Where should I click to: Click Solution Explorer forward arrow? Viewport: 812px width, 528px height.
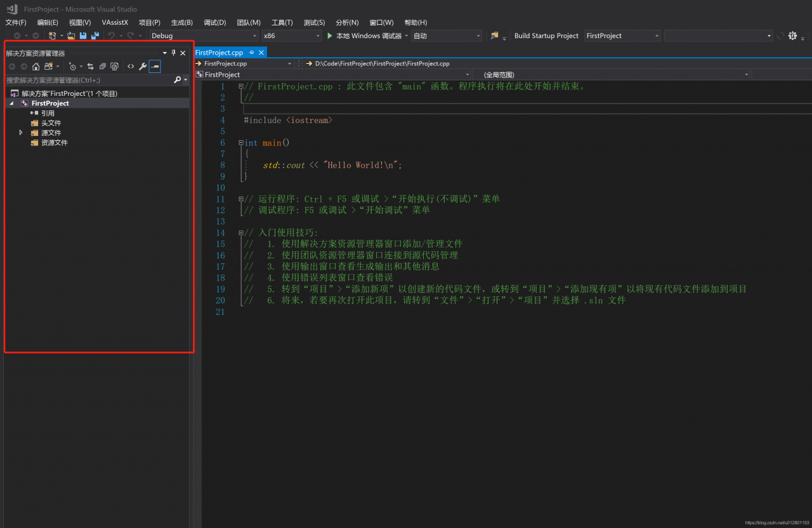pos(24,67)
